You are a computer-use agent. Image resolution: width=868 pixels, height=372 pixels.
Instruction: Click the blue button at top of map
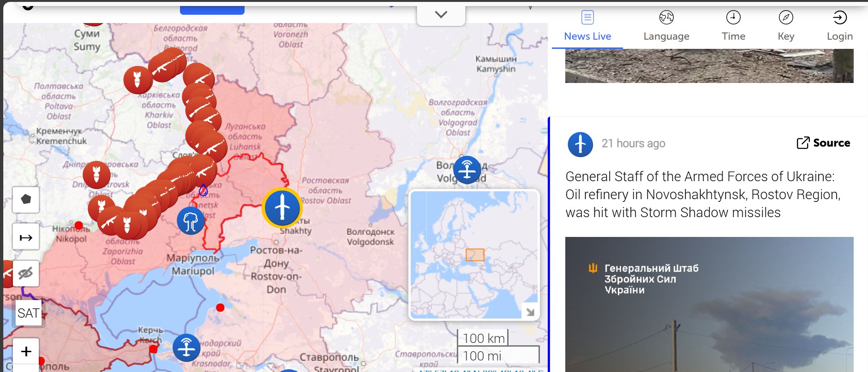[212, 10]
